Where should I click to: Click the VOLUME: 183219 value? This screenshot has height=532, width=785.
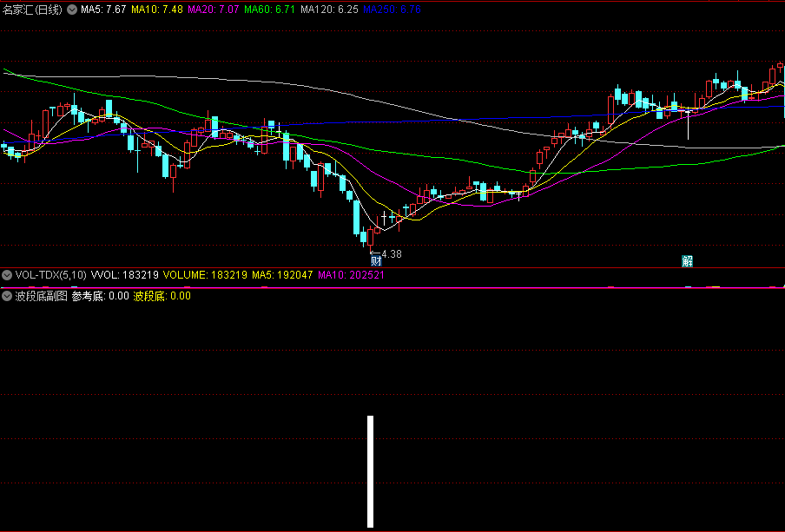pos(205,275)
